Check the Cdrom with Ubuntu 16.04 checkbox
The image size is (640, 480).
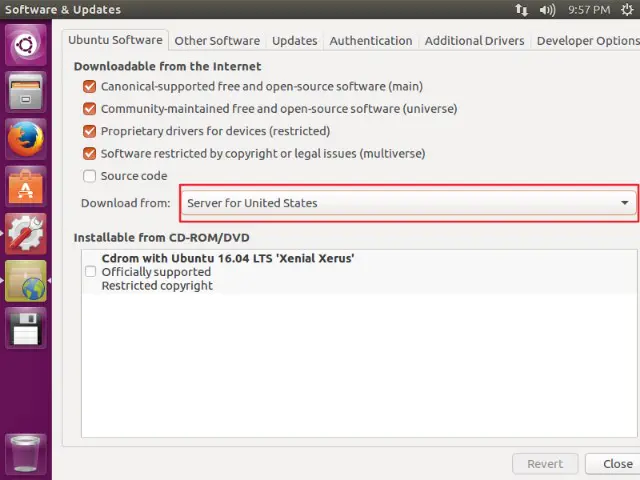91,272
